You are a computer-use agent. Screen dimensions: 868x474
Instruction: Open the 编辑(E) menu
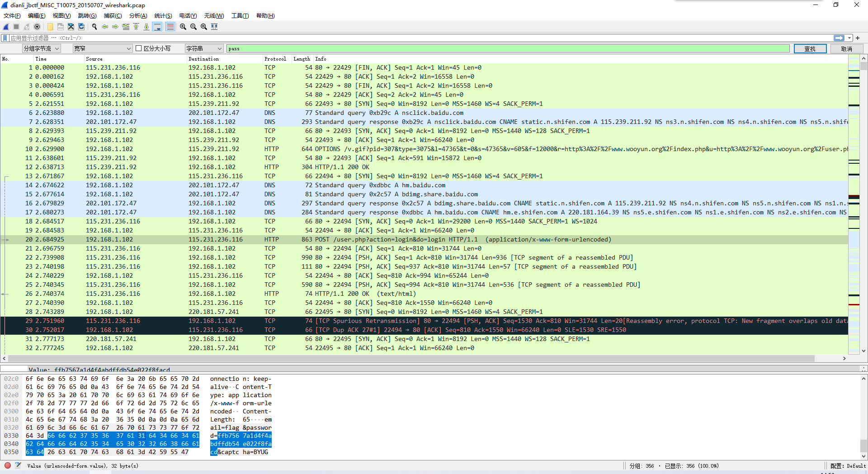(37, 16)
